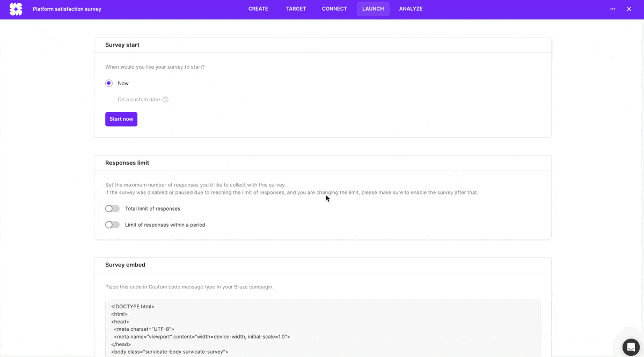Switch to the CREATE tab
This screenshot has height=357, width=644.
(x=258, y=9)
